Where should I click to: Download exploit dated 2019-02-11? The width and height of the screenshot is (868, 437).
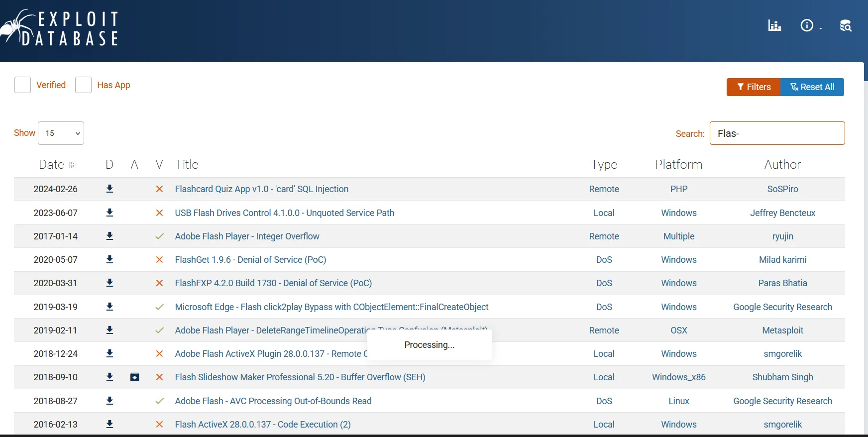point(110,330)
